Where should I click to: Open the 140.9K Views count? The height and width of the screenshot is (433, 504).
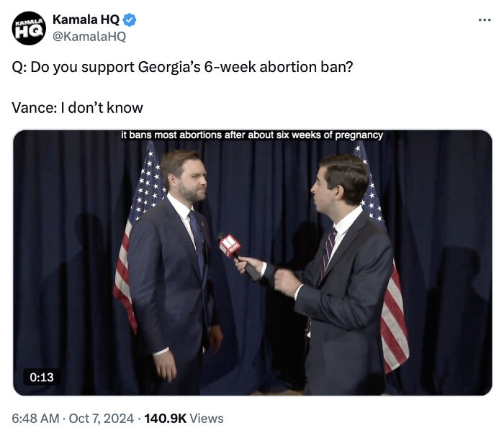click(184, 418)
